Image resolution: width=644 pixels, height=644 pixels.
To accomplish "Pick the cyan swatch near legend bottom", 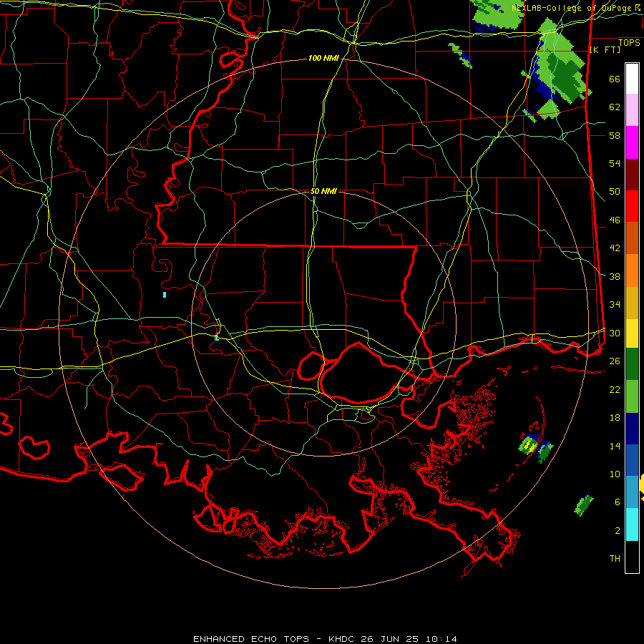I will click(632, 525).
